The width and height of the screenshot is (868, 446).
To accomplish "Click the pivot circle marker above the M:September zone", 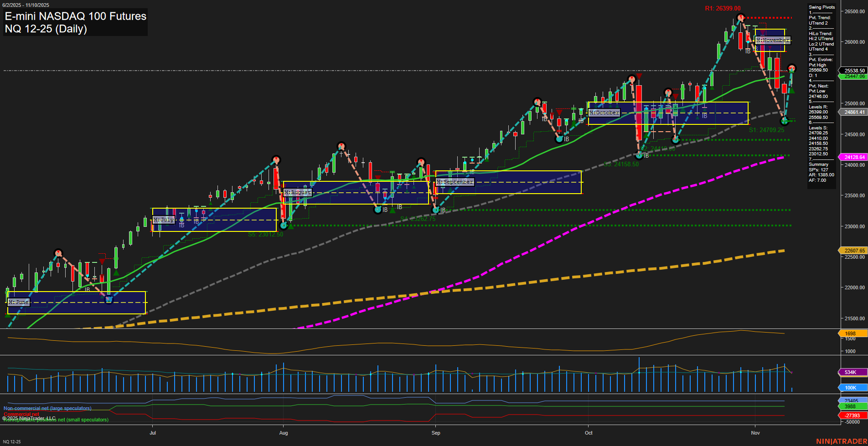I will [x=421, y=161].
